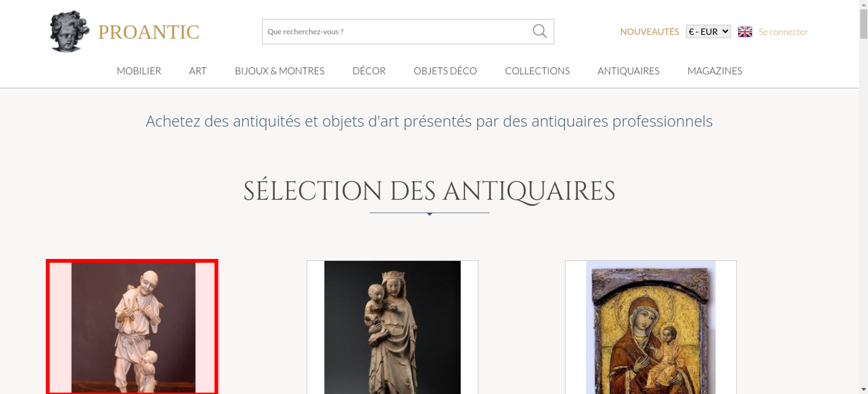
Task: Open the ART menu
Action: click(x=198, y=71)
